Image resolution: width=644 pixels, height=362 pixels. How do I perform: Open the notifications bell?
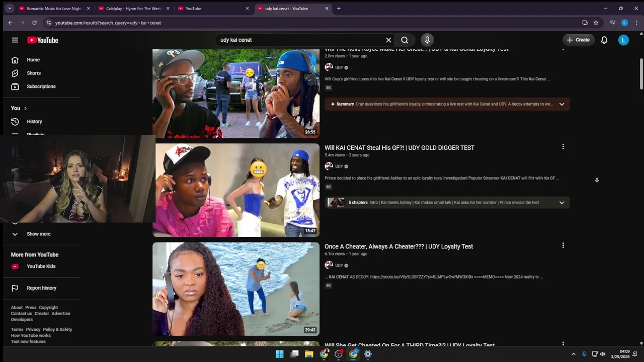(x=604, y=40)
